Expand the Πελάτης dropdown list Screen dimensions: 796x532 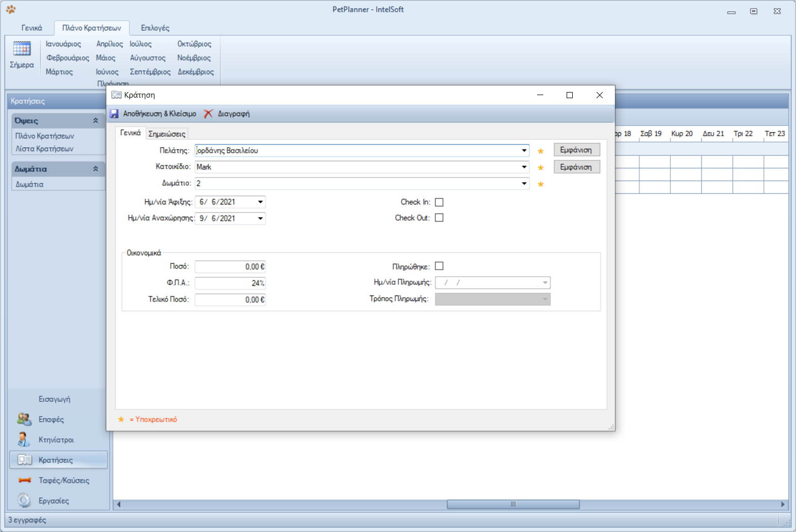click(524, 151)
